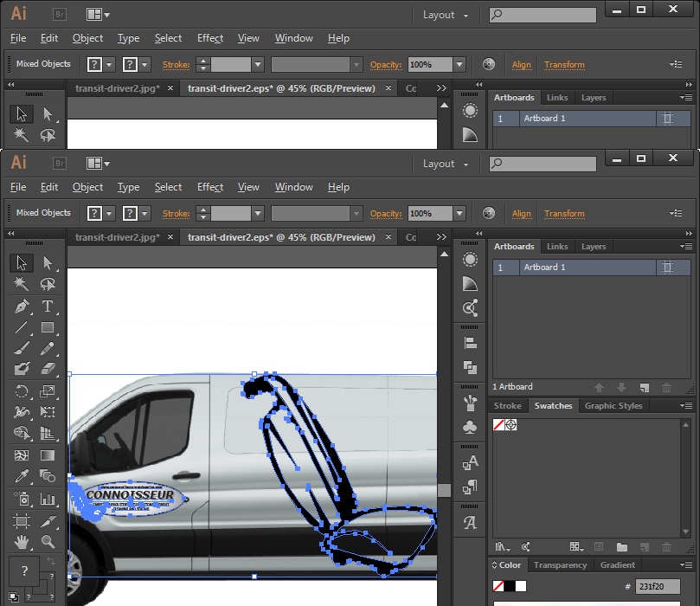Create a new color group in Swatches
The width and height of the screenshot is (700, 606).
pyautogui.click(x=621, y=547)
